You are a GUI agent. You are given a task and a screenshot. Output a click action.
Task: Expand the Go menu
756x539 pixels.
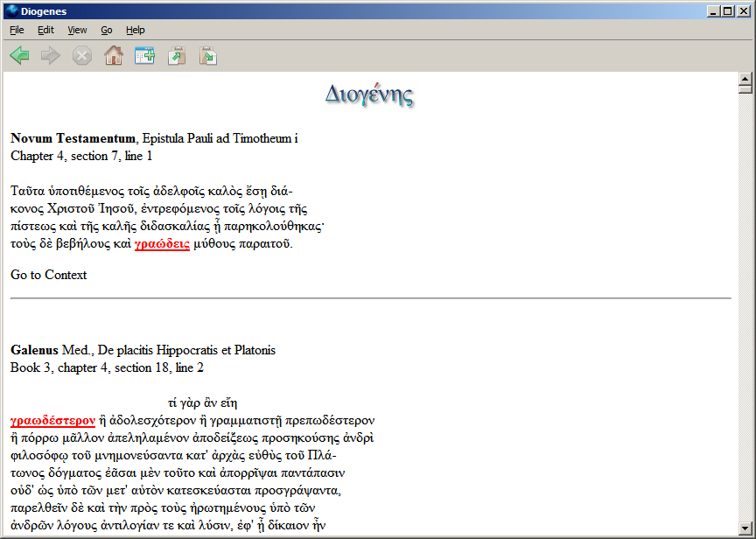[107, 30]
